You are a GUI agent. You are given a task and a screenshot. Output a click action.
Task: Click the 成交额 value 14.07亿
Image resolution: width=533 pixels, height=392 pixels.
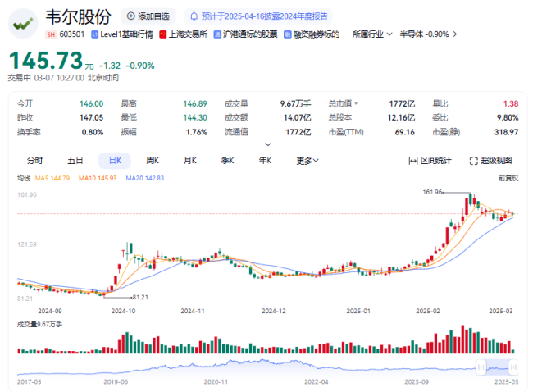[x=297, y=117]
